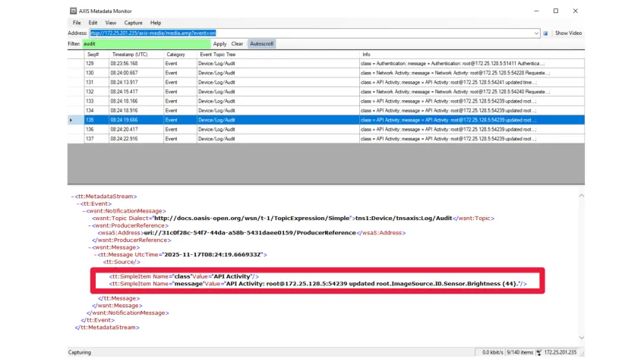Click network connection icon in status bar
Screen dimensions: 644x362
(538, 353)
